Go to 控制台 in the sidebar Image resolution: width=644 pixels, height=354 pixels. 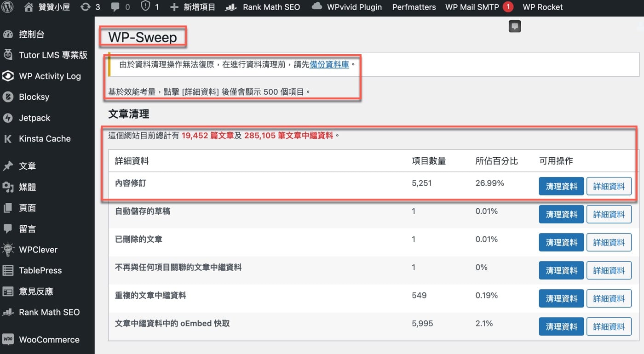(x=32, y=34)
